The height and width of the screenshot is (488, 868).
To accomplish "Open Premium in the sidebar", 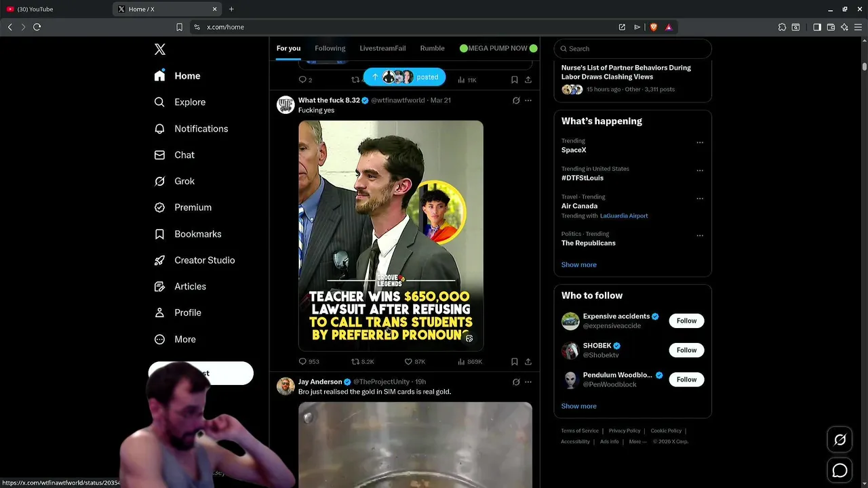I will coord(183,207).
